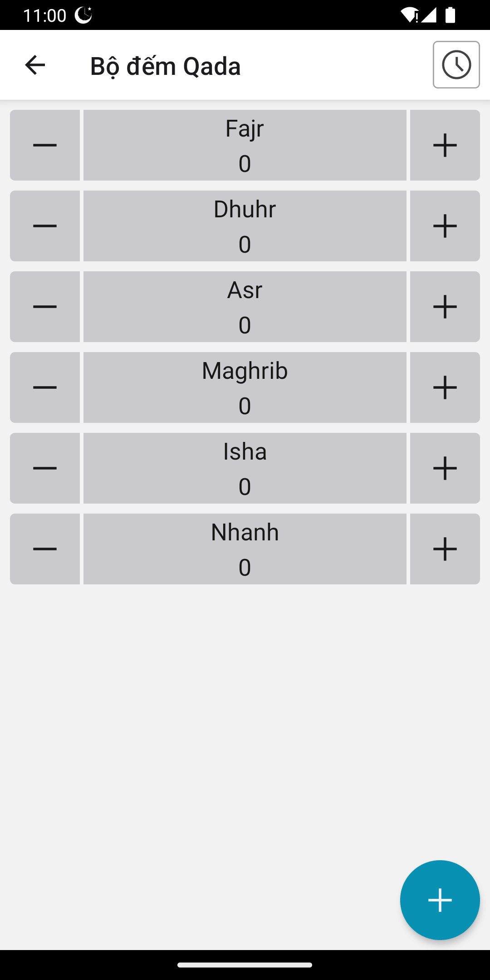Reduce the Isha counter
The width and height of the screenshot is (490, 980).
(45, 468)
